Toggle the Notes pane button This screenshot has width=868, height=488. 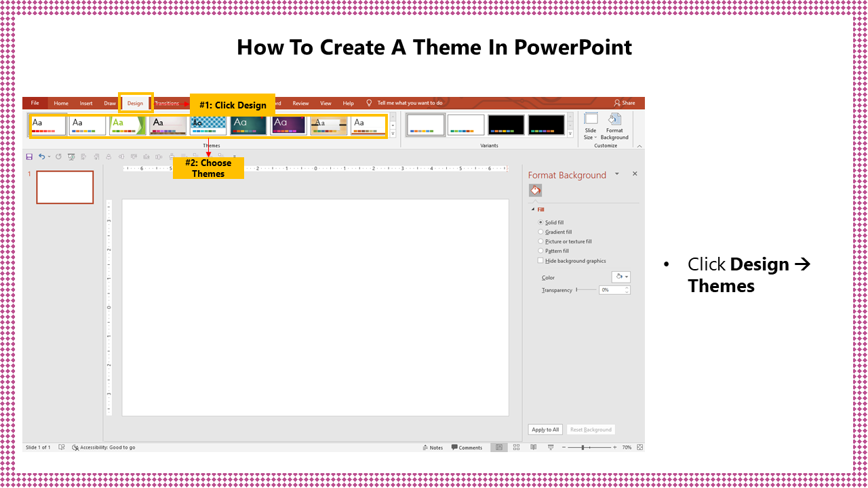point(433,447)
